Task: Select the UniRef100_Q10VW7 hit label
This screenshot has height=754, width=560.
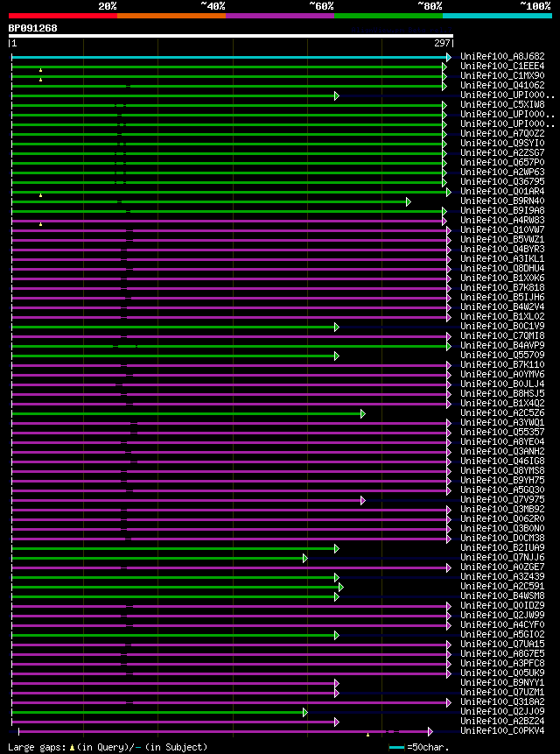Action: (502, 229)
